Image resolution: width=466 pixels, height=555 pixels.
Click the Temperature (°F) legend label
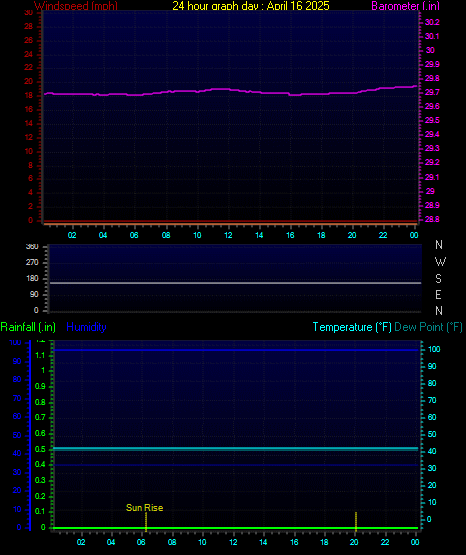pyautogui.click(x=352, y=327)
